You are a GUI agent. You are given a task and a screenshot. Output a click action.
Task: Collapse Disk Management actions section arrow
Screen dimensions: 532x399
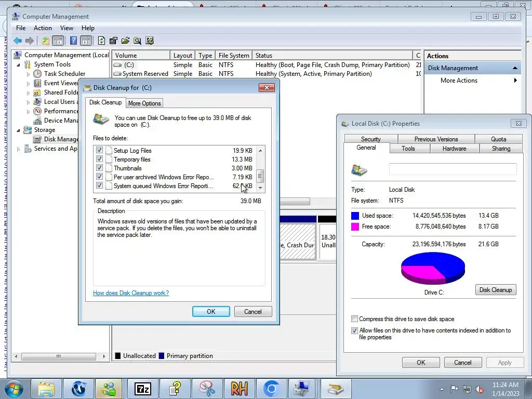pos(515,68)
